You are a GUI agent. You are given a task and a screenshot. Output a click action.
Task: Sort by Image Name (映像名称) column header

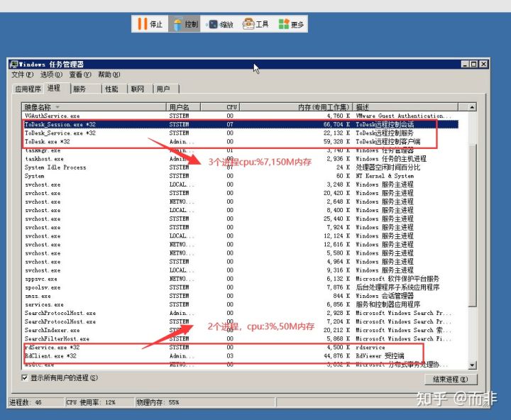[94, 107]
